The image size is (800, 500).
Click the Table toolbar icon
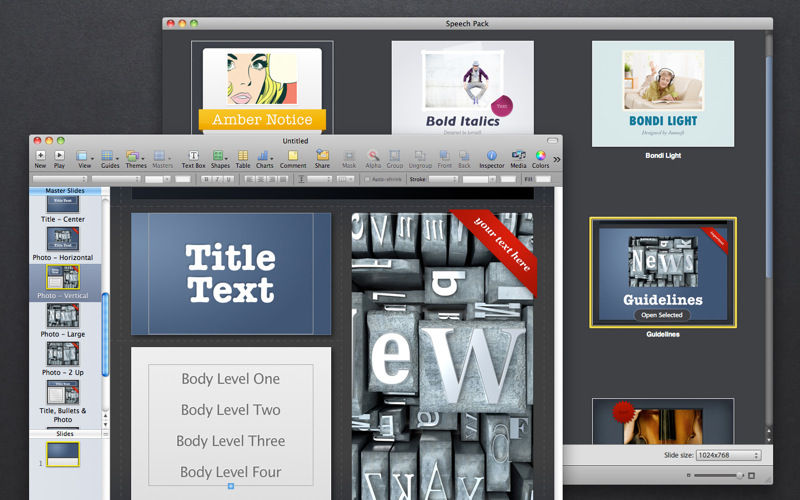[x=243, y=156]
